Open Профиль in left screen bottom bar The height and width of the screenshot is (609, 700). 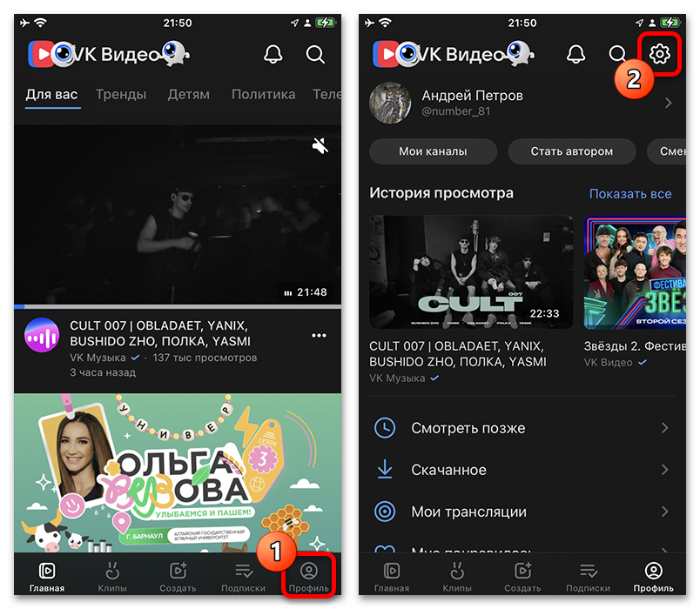tap(308, 578)
